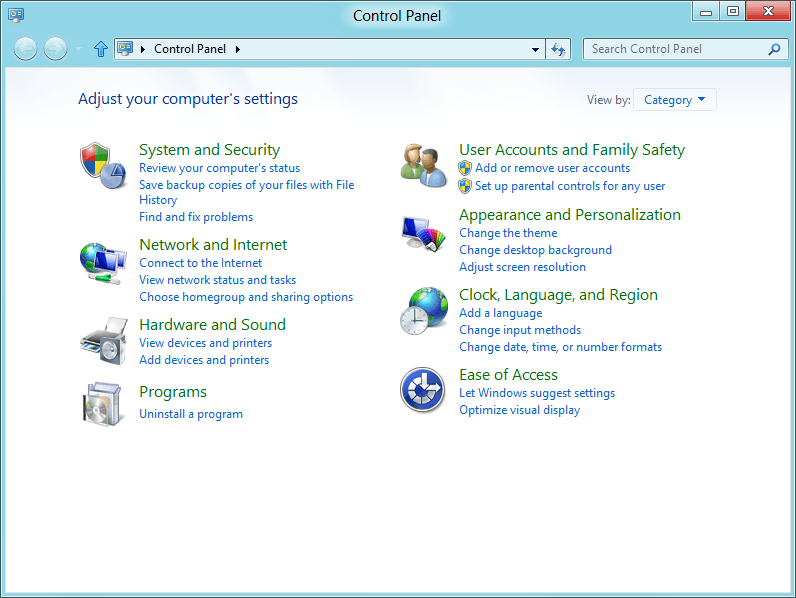
Task: Click Adjust screen resolution link
Action: (522, 267)
